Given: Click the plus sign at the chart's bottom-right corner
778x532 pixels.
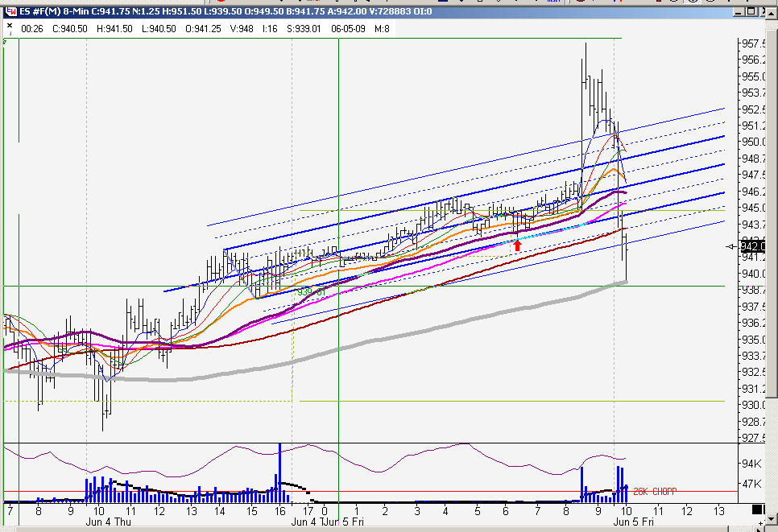Looking at the screenshot, I should pyautogui.click(x=760, y=522).
